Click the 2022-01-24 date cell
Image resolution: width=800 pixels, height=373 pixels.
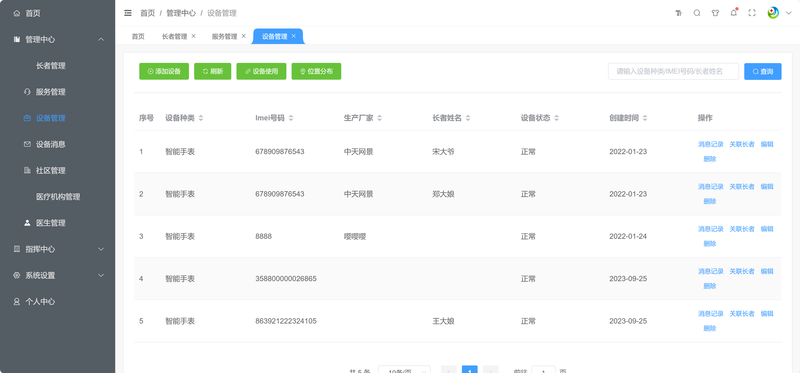click(628, 236)
